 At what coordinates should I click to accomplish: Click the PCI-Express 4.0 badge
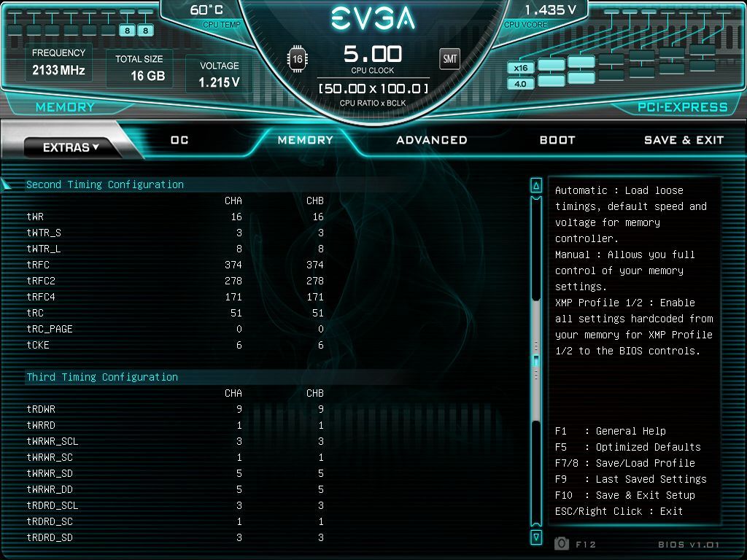(x=521, y=84)
